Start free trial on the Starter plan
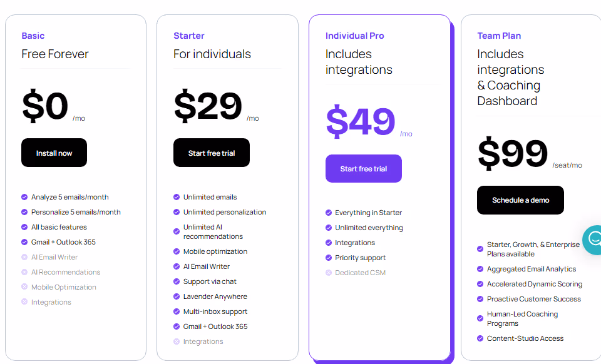 tap(211, 152)
